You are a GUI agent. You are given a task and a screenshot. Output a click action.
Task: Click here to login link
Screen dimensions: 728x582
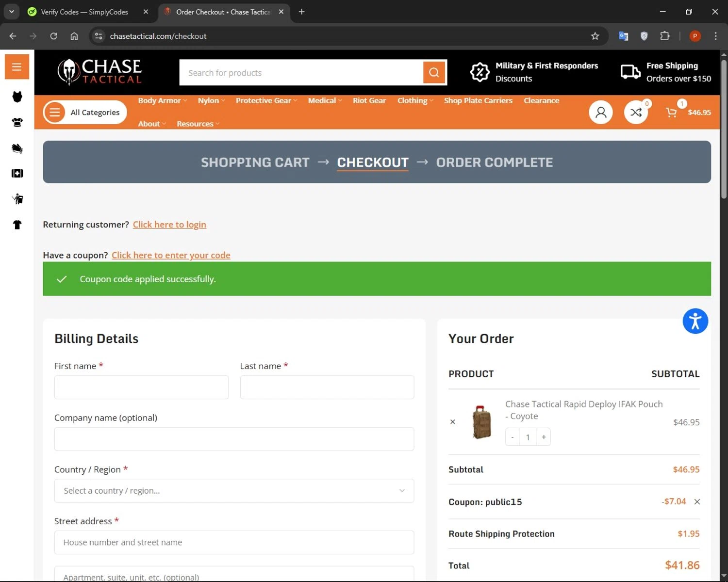coord(169,225)
